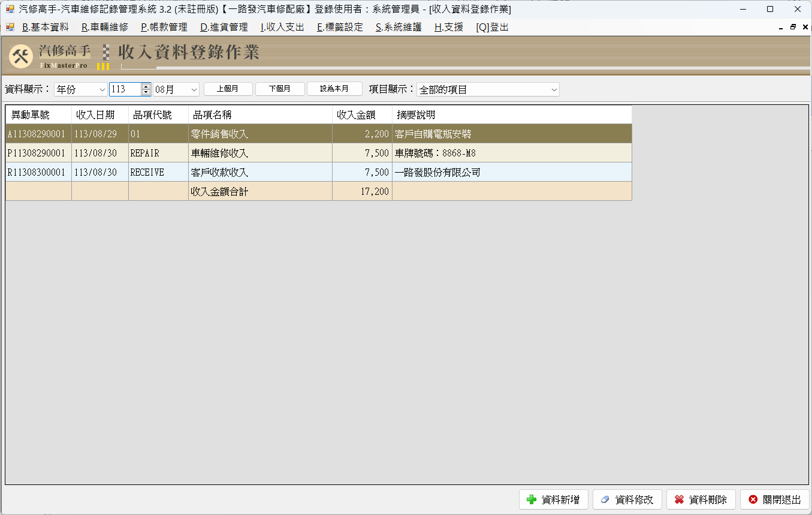
Task: Open the P.帳款管理 menu
Action: 164,27
